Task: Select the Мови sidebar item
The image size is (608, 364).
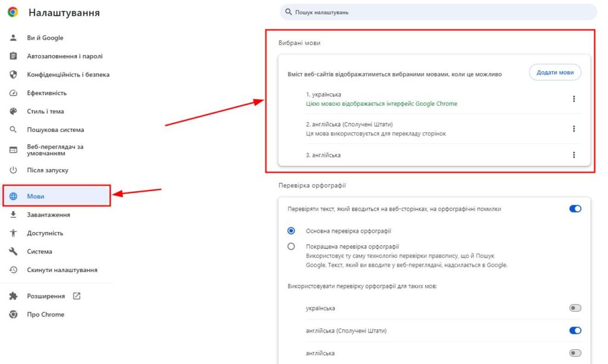Action: (56, 196)
